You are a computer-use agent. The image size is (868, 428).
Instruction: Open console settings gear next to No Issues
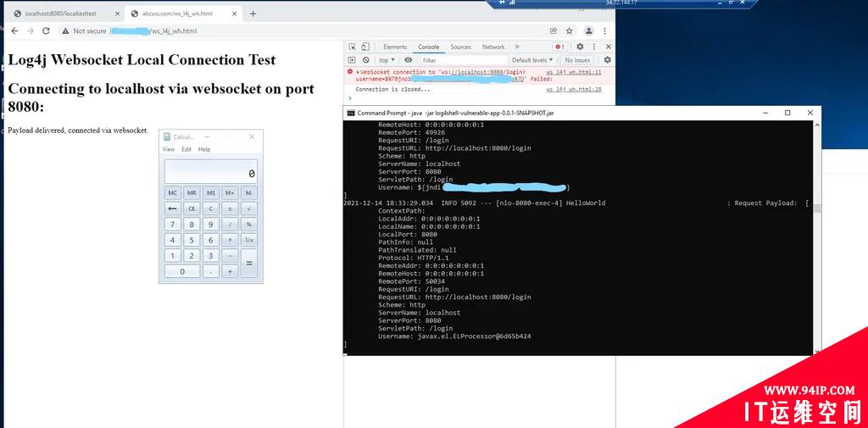click(x=607, y=60)
